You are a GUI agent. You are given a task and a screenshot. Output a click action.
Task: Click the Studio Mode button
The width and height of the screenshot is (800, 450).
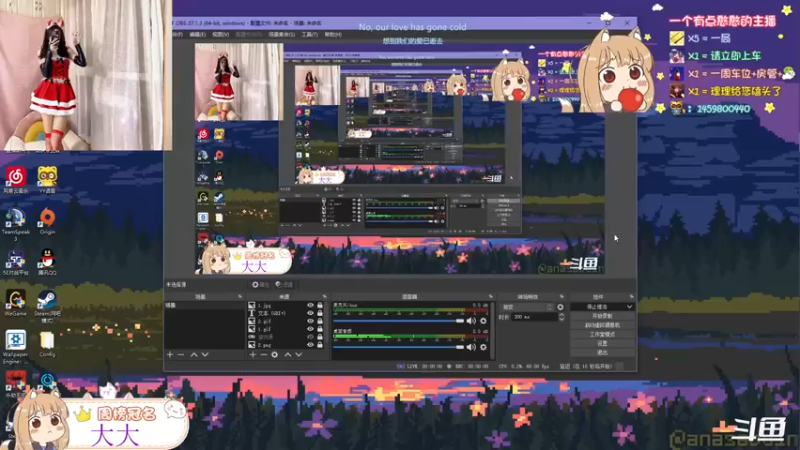coord(602,334)
